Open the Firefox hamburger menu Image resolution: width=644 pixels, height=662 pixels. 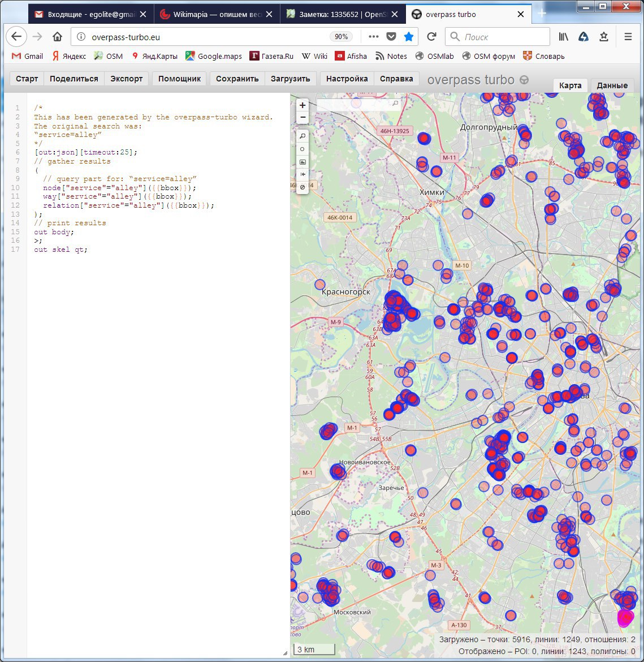(x=628, y=37)
